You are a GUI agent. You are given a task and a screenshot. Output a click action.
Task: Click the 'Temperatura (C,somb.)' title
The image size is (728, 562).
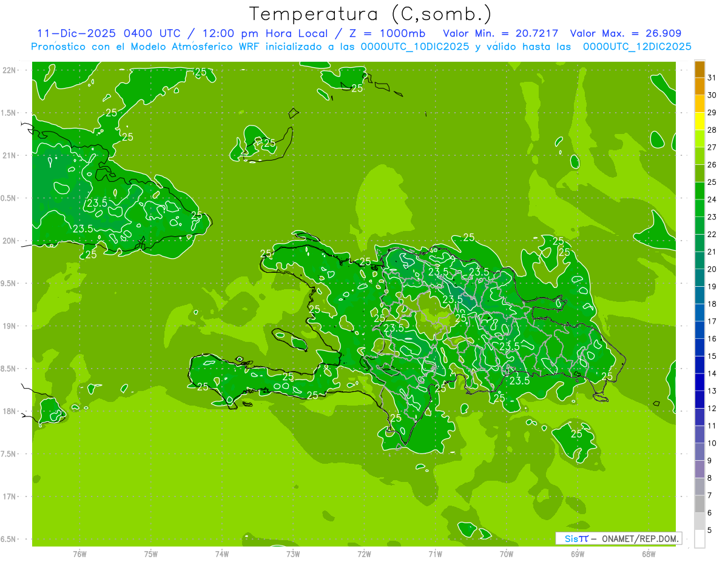tap(371, 14)
